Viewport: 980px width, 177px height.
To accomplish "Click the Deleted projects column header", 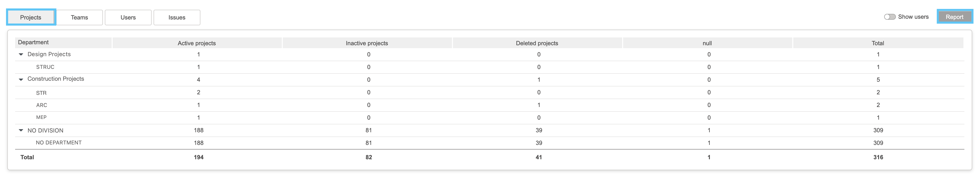I will point(537,43).
